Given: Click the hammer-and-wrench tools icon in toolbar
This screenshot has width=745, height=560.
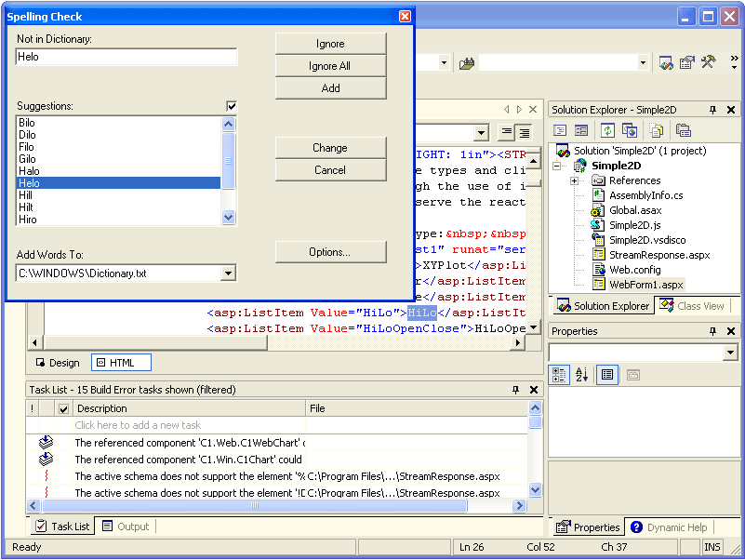Looking at the screenshot, I should click(707, 62).
